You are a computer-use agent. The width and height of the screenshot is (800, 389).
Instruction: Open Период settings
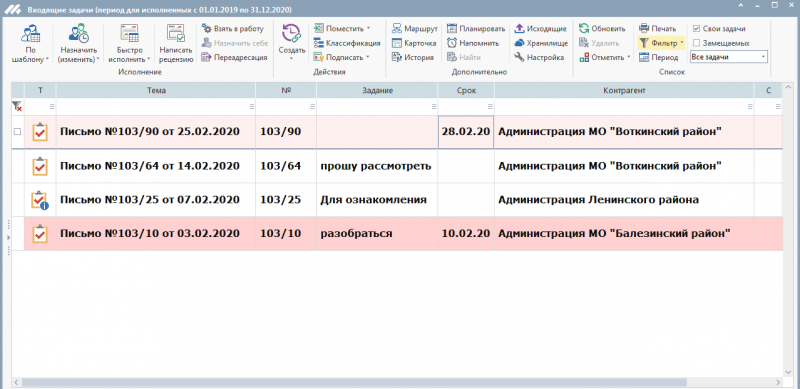[659, 58]
